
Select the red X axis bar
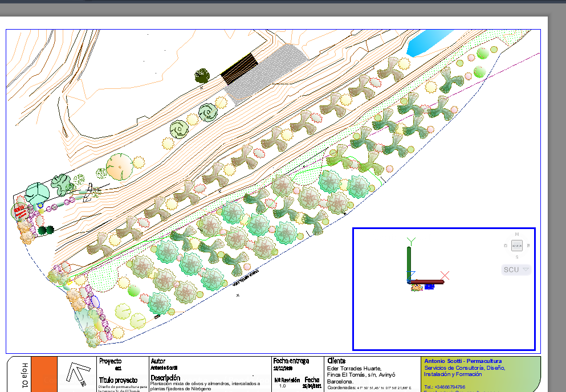[429, 281]
